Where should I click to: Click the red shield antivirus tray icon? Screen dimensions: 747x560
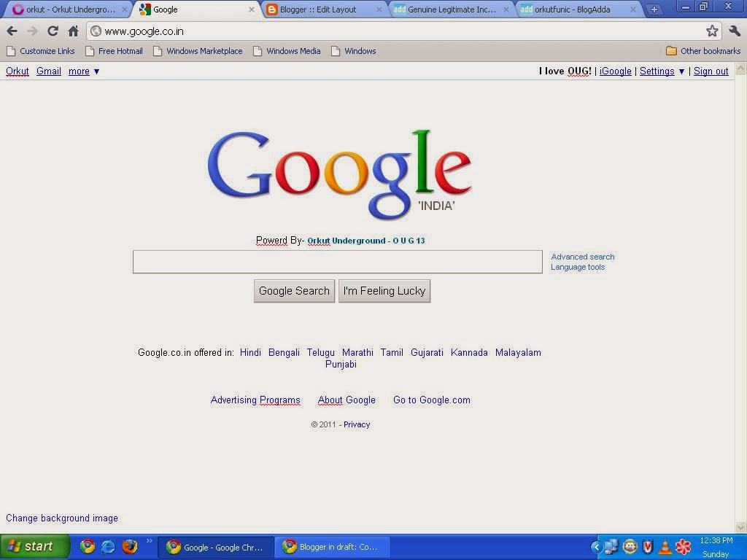click(648, 547)
